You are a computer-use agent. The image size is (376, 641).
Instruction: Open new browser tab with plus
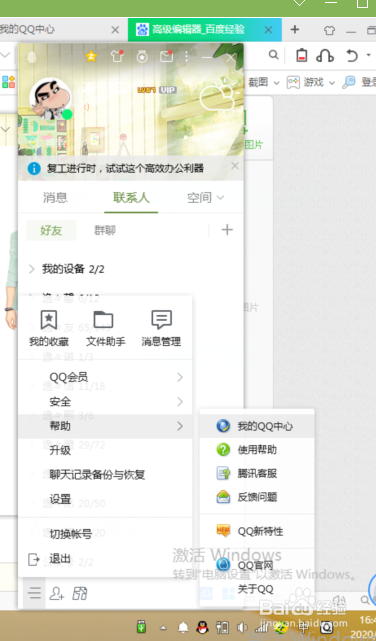click(x=295, y=29)
